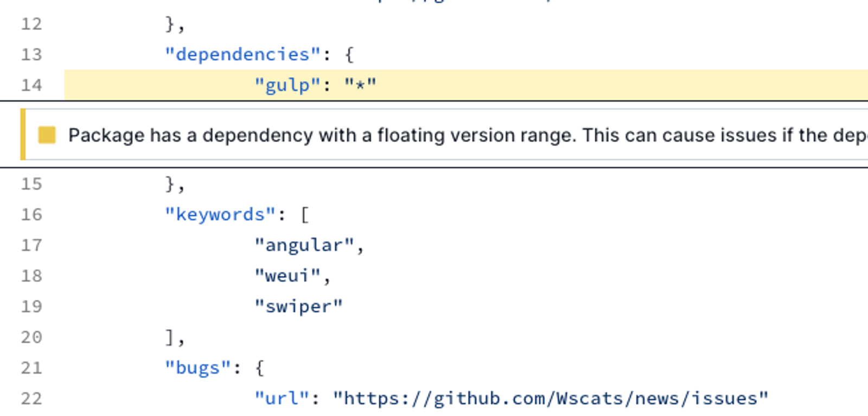Click the yellow left border of alert

tap(23, 135)
